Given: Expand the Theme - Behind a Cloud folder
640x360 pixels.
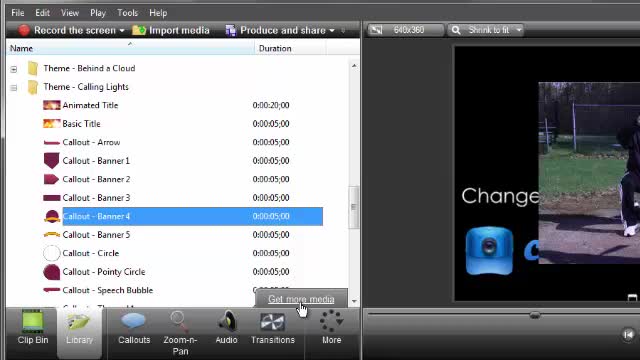Looking at the screenshot, I should coord(14,69).
